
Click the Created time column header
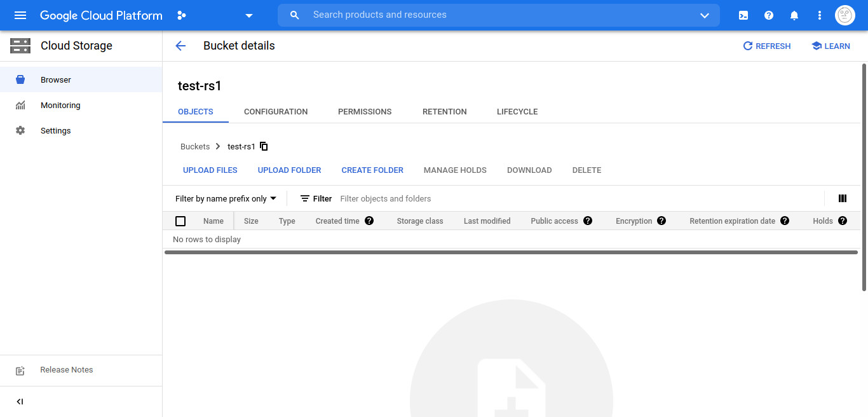tap(337, 221)
